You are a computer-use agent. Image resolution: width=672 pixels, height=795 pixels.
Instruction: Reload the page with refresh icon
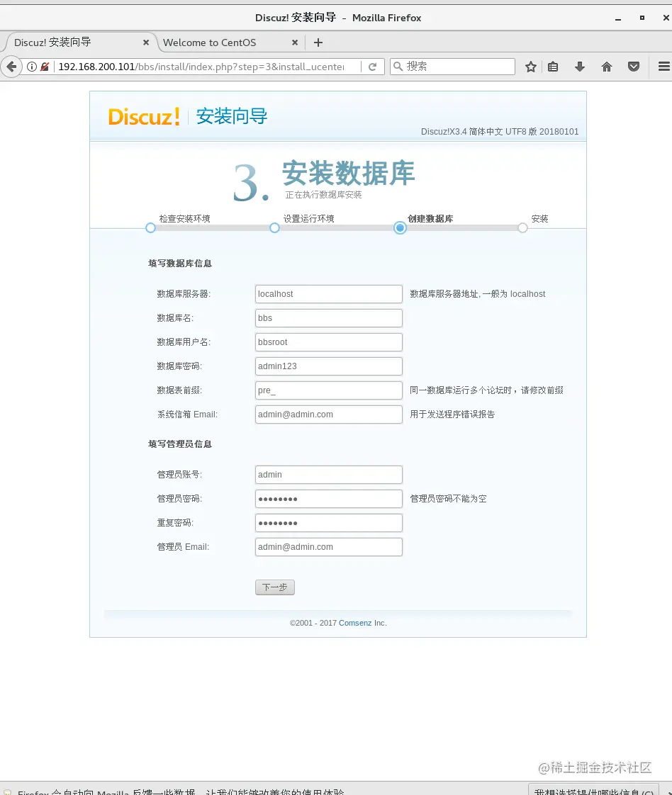point(372,67)
